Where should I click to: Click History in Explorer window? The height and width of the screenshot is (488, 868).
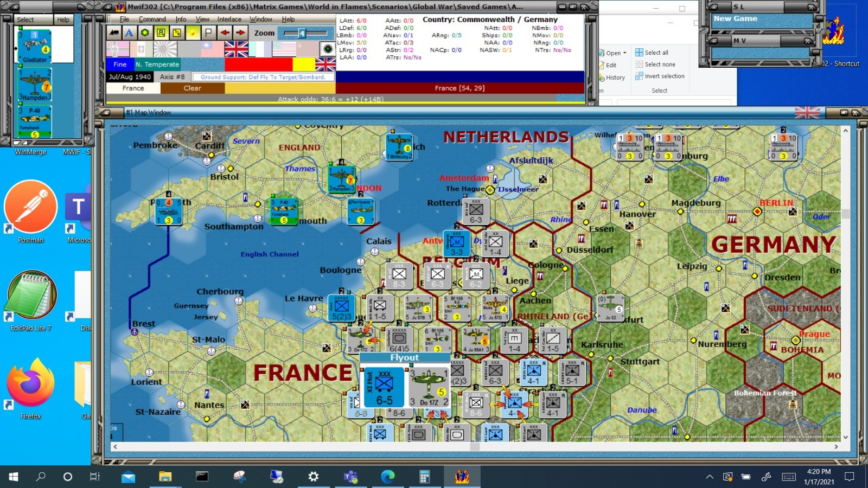pyautogui.click(x=612, y=78)
